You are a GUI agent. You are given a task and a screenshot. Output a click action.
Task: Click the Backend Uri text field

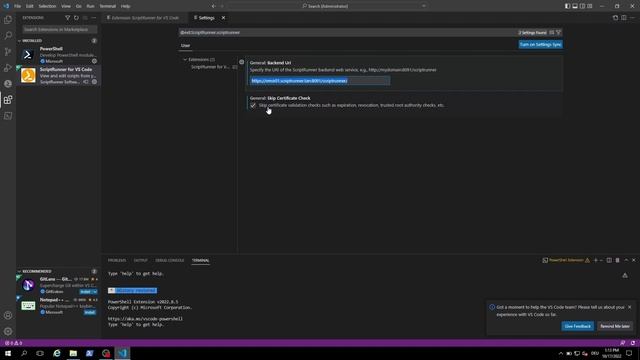(320, 81)
